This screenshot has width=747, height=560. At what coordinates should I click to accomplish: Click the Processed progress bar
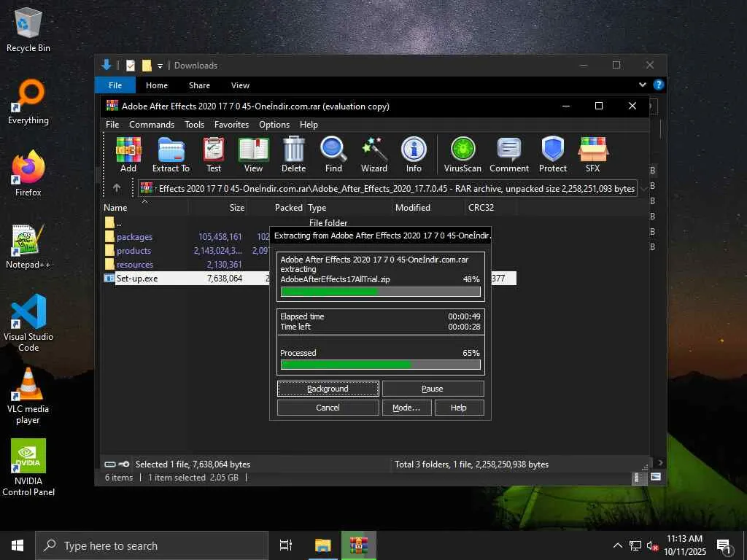tap(380, 365)
